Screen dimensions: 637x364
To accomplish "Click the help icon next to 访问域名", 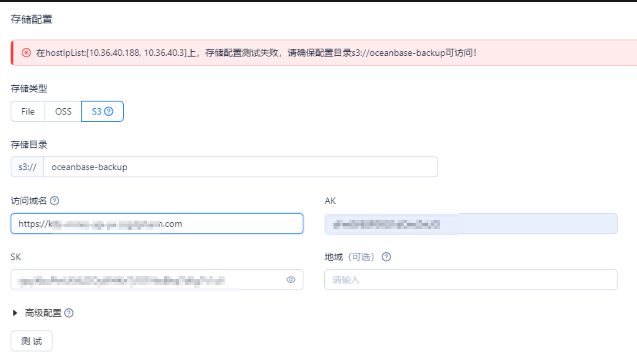I will [54, 201].
